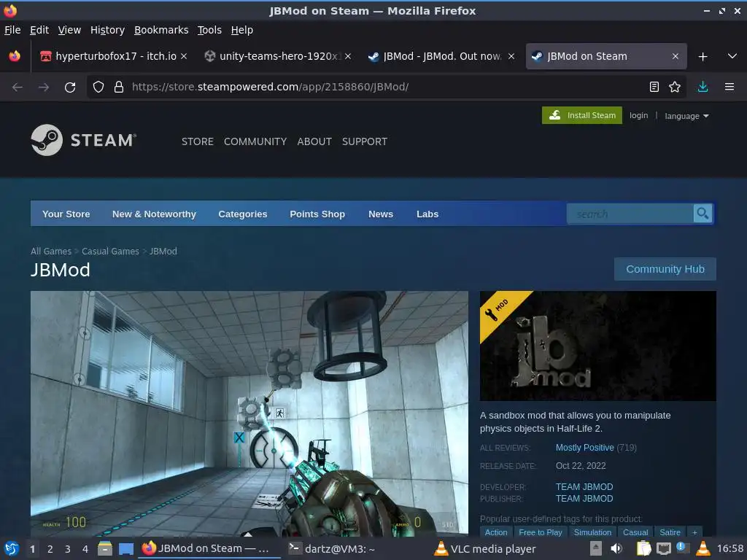Go back to the previous page
Image resolution: width=747 pixels, height=560 pixels.
click(18, 87)
